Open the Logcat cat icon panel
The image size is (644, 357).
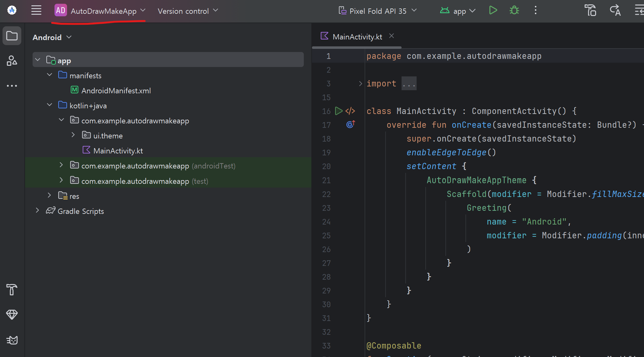(12, 340)
